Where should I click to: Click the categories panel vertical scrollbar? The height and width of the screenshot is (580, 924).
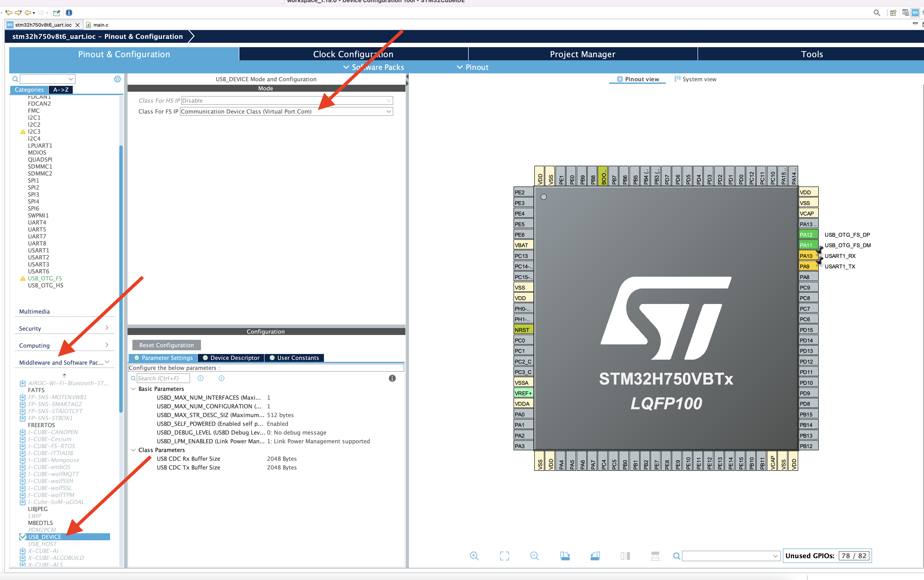click(x=121, y=279)
